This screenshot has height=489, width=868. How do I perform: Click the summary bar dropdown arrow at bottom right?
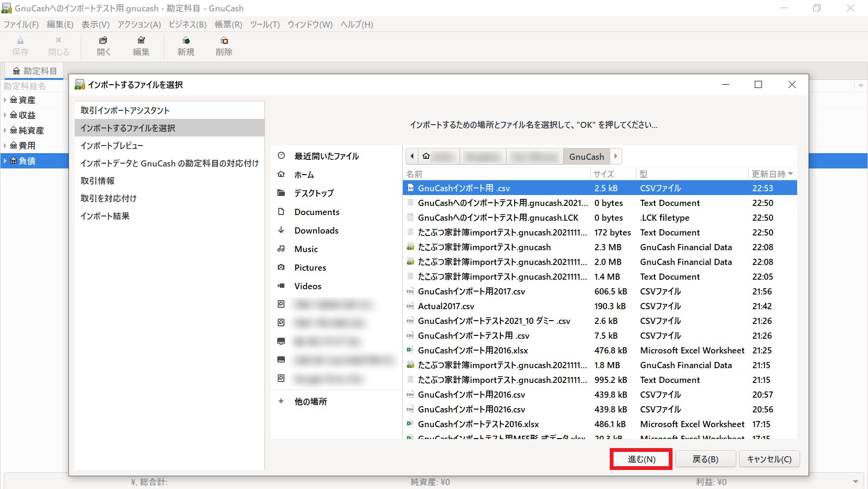(856, 481)
